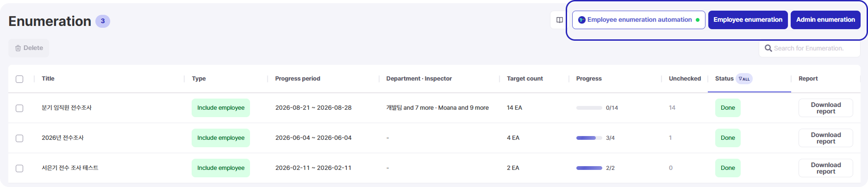Click the enumeration count badge 3
Viewport: 868px width, 187px height.
point(103,21)
